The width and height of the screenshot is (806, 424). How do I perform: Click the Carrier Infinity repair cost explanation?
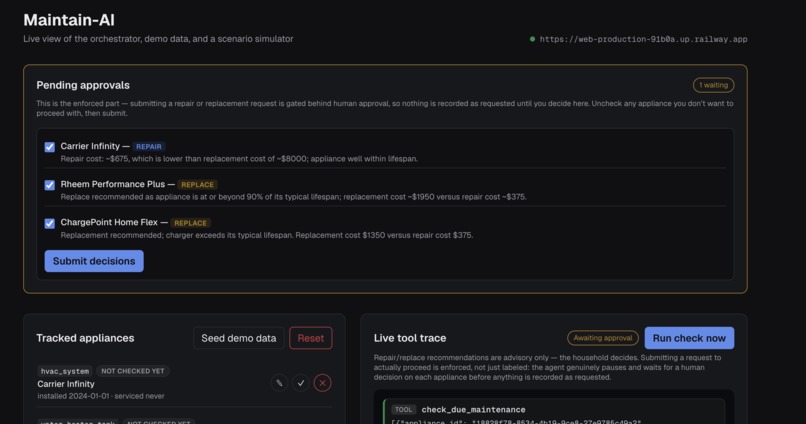(x=239, y=159)
